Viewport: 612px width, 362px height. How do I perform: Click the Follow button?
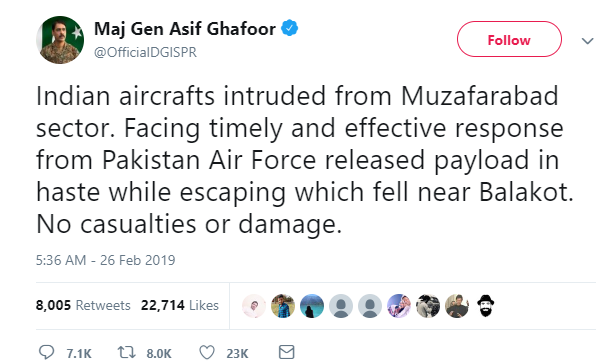(x=509, y=39)
